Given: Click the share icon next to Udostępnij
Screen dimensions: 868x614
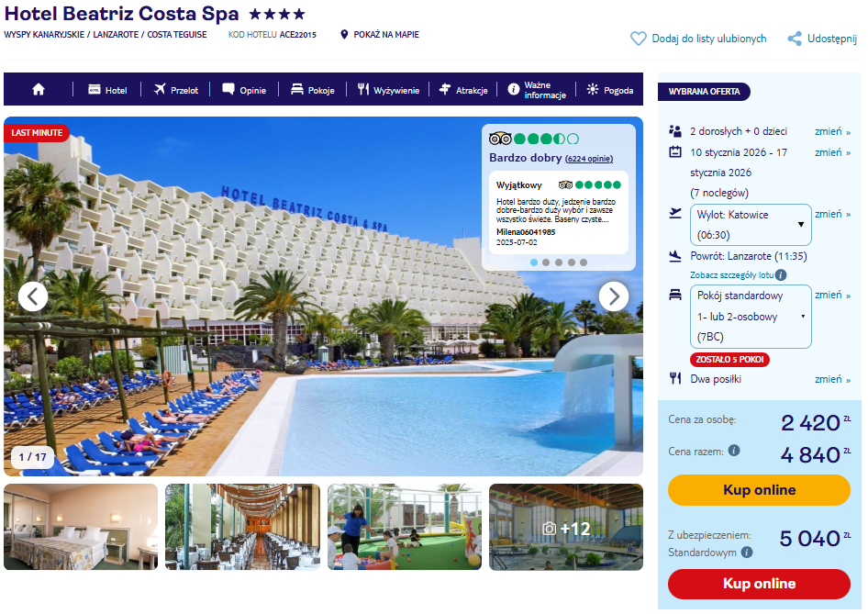Looking at the screenshot, I should tap(795, 39).
